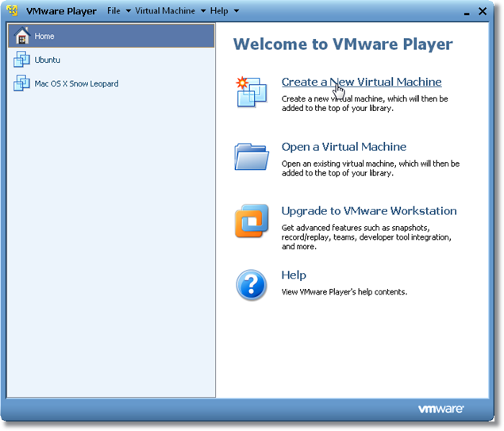This screenshot has width=504, height=431.
Task: Expand the Virtual Machine dropdown arrow
Action: (x=203, y=11)
